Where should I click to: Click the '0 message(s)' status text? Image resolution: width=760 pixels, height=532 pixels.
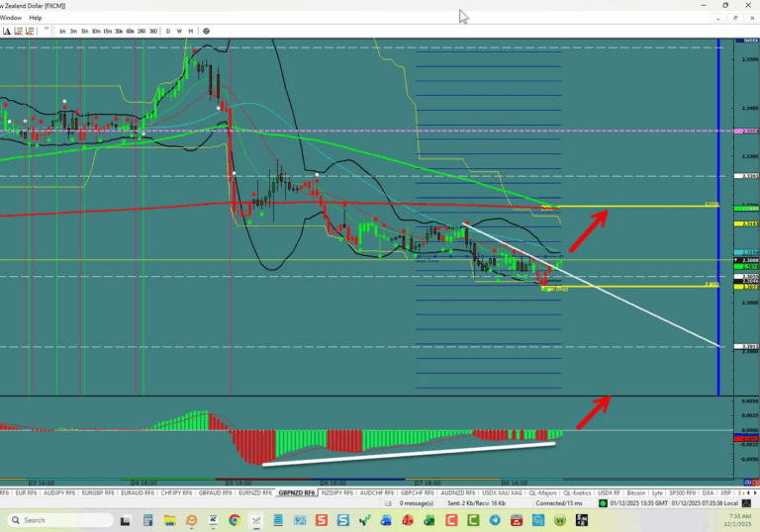417,503
